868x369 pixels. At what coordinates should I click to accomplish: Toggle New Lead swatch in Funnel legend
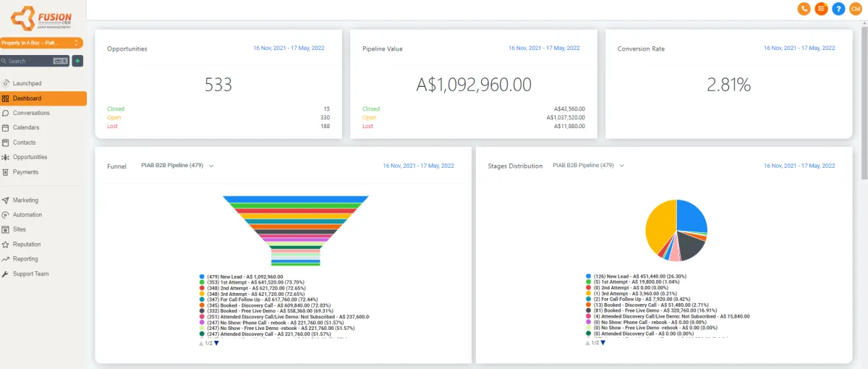202,276
